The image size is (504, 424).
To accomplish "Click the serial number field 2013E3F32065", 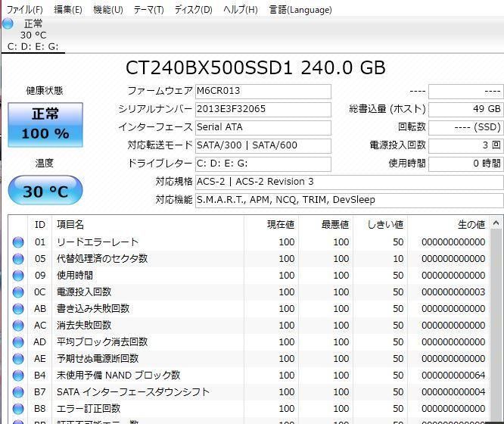I will pos(263,109).
